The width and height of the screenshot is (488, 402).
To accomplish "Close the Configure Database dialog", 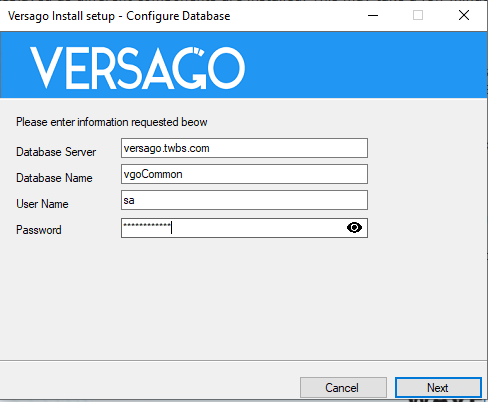I will coord(464,15).
